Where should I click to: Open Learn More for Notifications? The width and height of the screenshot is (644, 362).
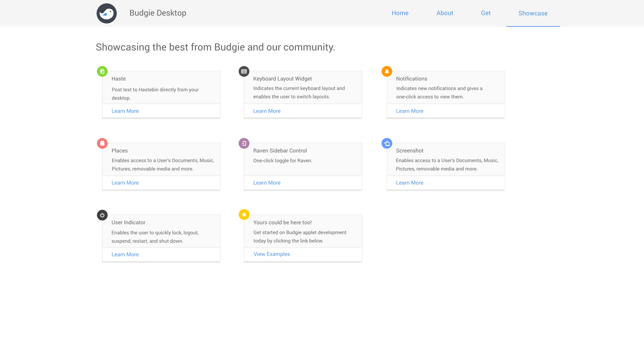tap(410, 111)
